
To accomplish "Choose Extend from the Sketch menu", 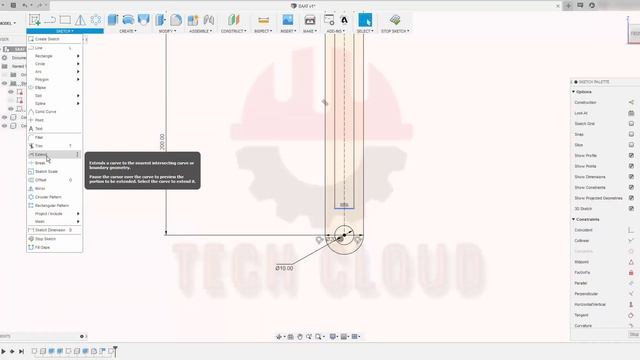I will 54,154.
